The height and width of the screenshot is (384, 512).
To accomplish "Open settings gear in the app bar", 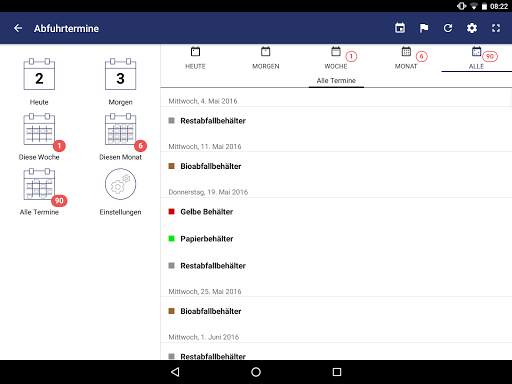I will coord(472,28).
